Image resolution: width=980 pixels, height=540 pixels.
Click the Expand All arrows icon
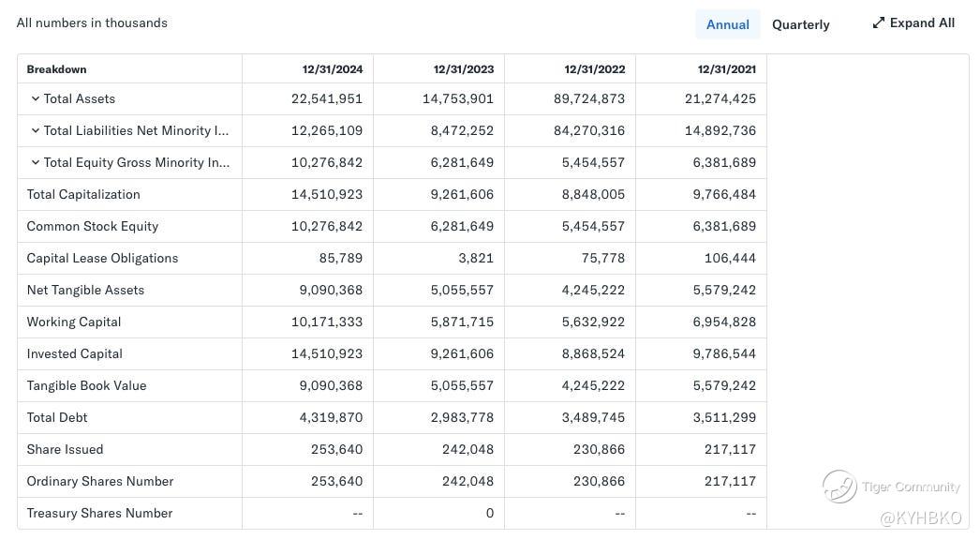878,22
